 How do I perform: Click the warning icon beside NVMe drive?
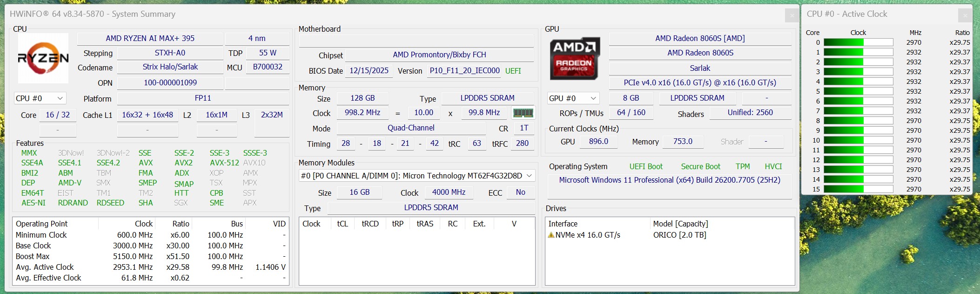551,235
